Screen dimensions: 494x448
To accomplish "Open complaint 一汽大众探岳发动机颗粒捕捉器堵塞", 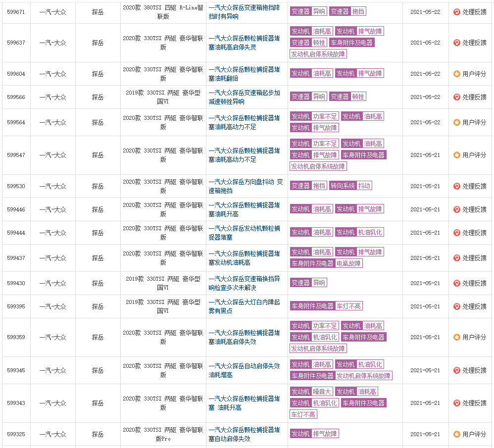I will point(244,233).
